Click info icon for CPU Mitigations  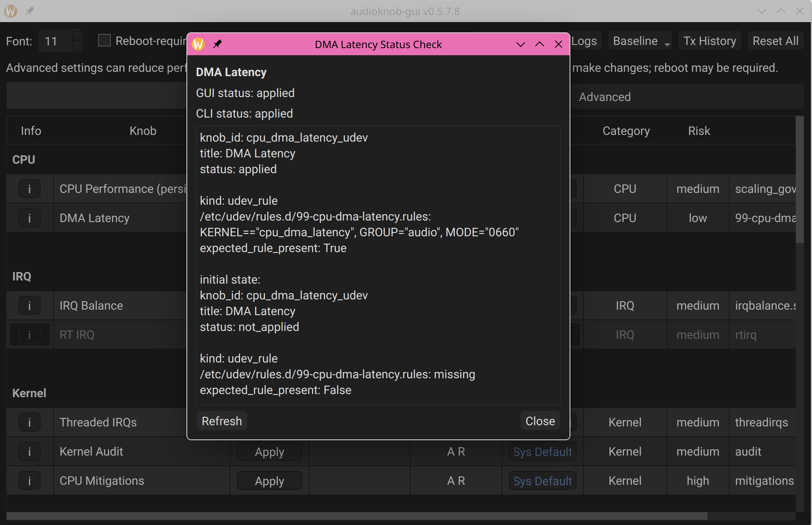pos(30,481)
